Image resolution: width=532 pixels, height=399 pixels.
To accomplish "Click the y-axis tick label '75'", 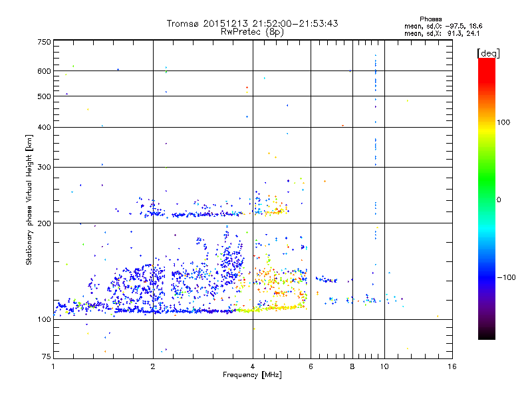I will (47, 356).
